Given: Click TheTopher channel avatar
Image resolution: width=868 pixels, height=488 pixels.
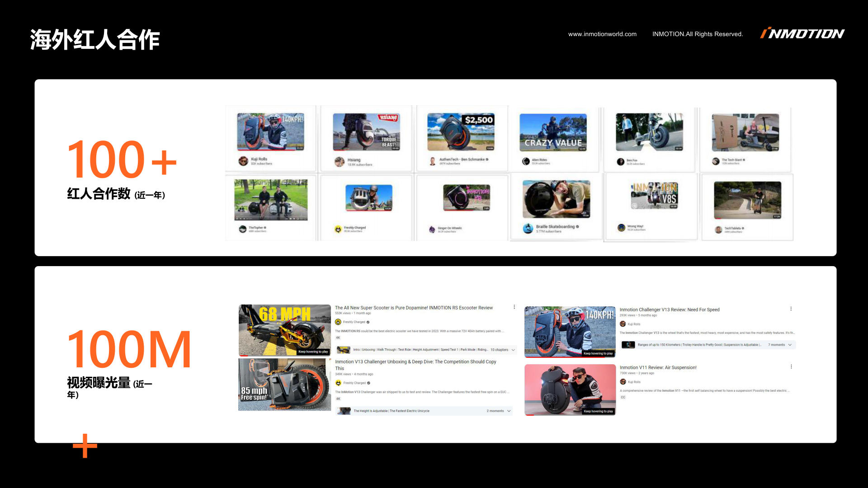Looking at the screenshot, I should [243, 229].
